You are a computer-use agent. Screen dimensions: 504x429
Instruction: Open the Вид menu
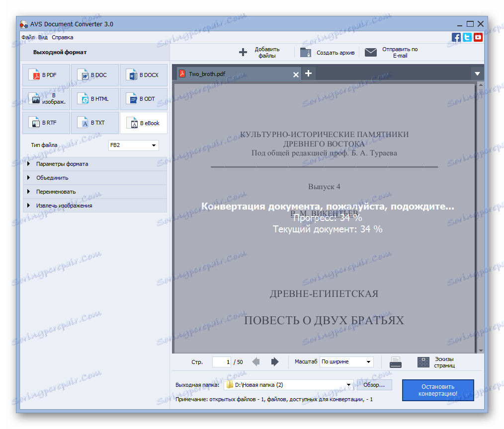pyautogui.click(x=43, y=37)
